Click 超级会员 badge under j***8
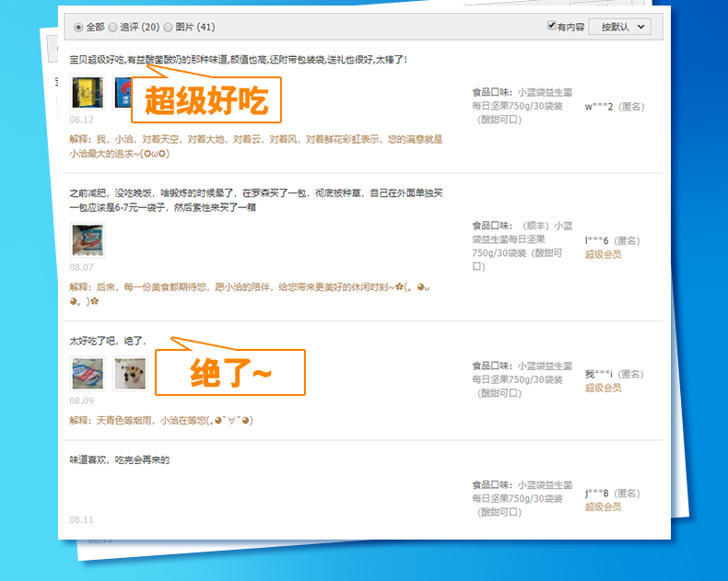Screen dimensions: 728x581 click(x=603, y=506)
